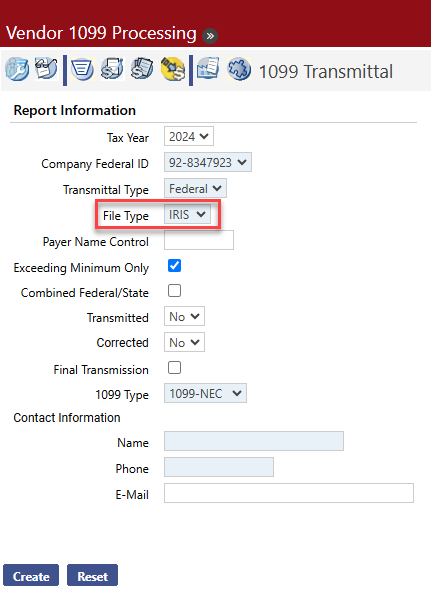Open the factory report document icon

click(208, 68)
